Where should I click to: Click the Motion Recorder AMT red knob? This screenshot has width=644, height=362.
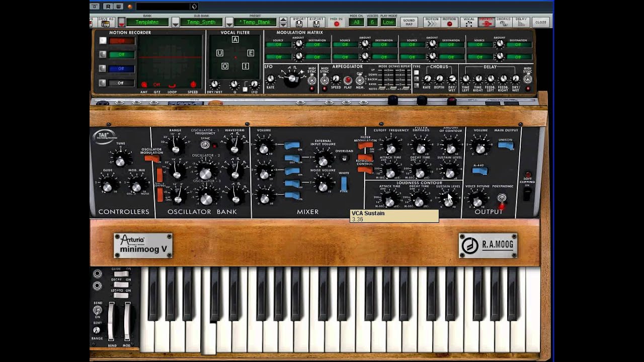[x=144, y=84]
